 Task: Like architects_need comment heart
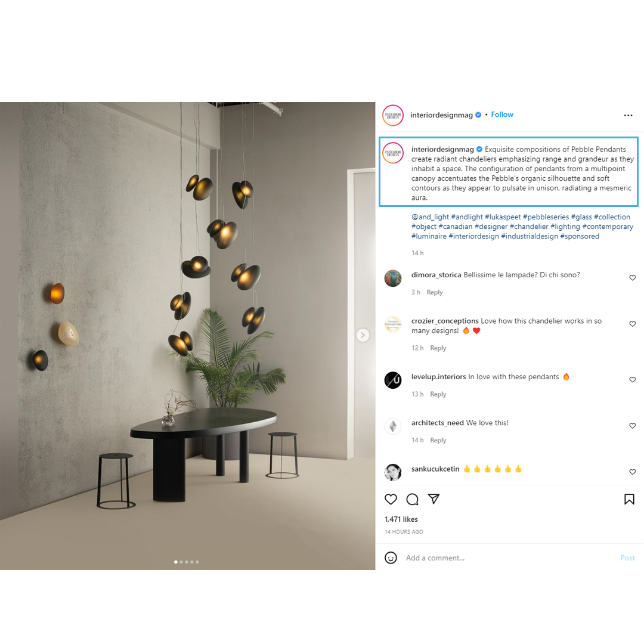[633, 426]
